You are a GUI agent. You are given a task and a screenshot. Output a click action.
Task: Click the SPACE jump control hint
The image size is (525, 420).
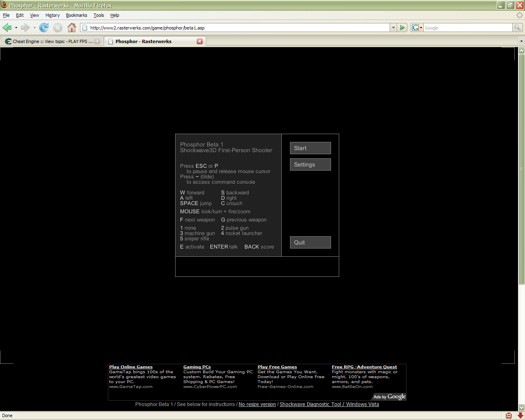[x=196, y=203]
